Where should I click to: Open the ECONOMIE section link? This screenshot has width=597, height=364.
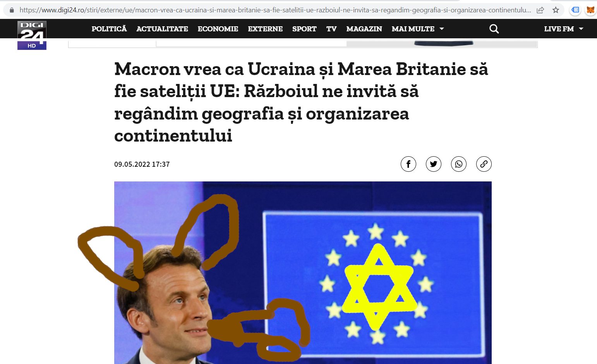pos(218,29)
